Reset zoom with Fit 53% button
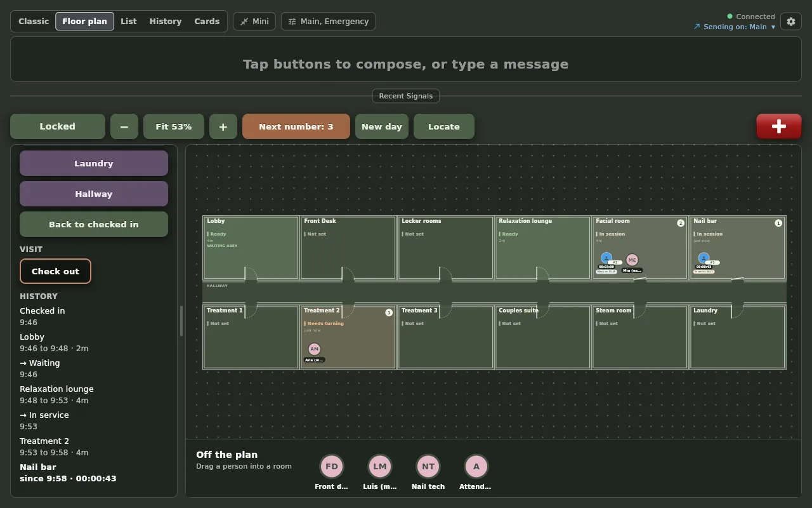The height and width of the screenshot is (508, 812). coord(174,126)
